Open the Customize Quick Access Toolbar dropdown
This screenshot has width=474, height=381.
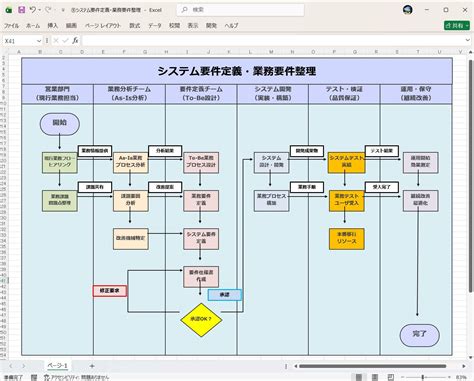click(63, 10)
